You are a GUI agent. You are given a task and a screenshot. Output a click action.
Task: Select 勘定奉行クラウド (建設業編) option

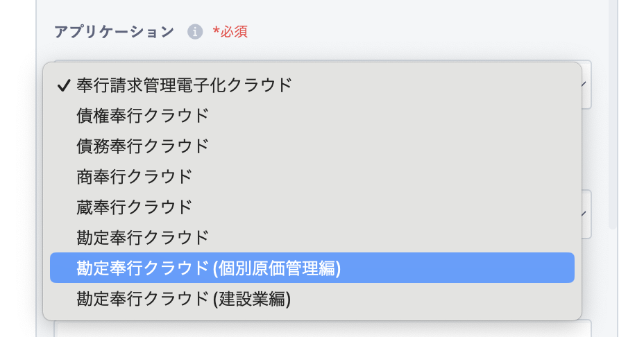[x=312, y=298]
